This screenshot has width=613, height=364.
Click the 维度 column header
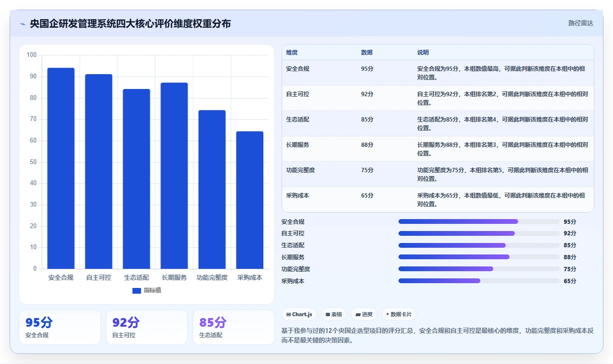coord(292,53)
